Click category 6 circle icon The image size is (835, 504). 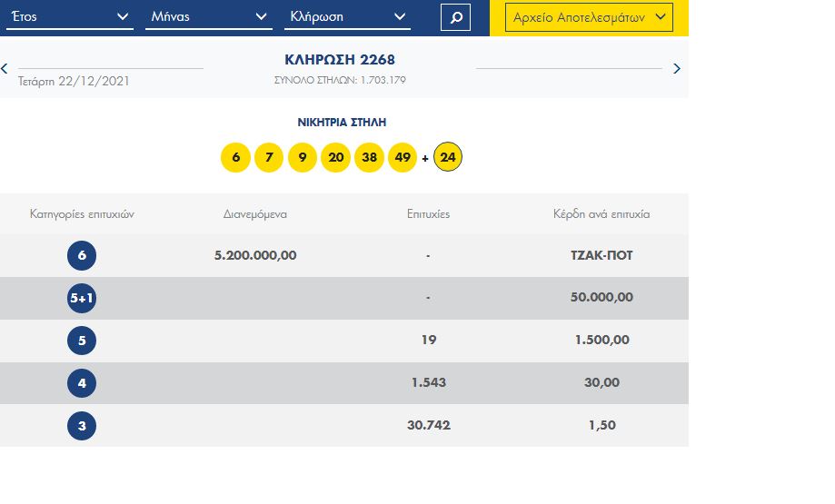point(82,256)
